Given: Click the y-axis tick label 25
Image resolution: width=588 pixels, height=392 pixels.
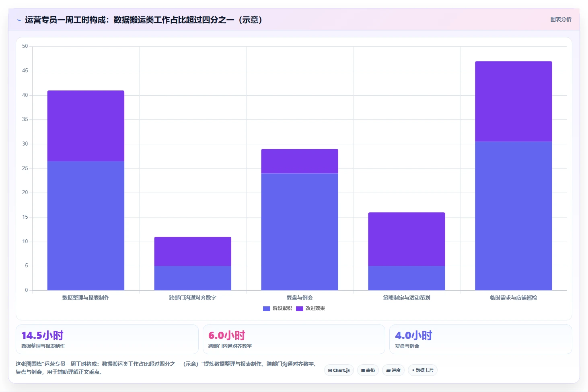Looking at the screenshot, I should [x=25, y=168].
